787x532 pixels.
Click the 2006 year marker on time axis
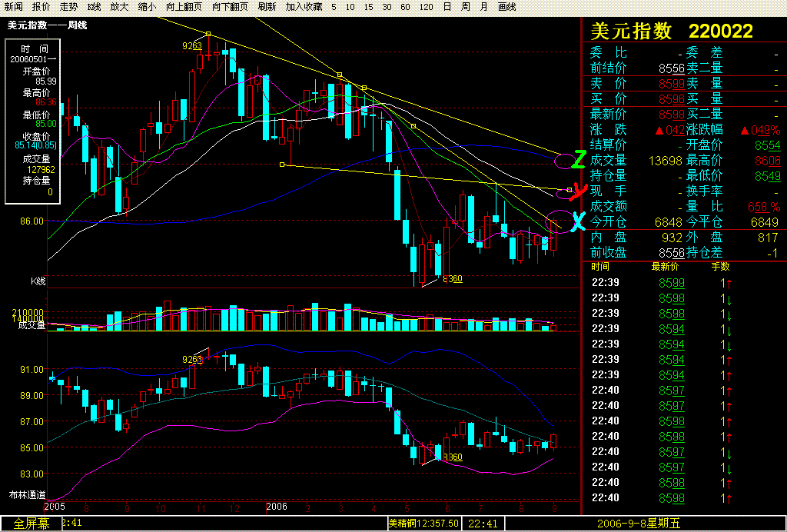coord(277,507)
